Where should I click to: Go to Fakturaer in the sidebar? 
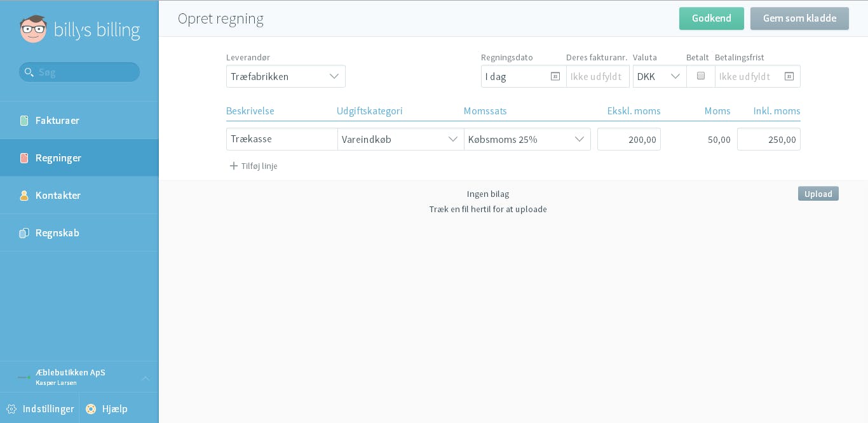tap(79, 121)
